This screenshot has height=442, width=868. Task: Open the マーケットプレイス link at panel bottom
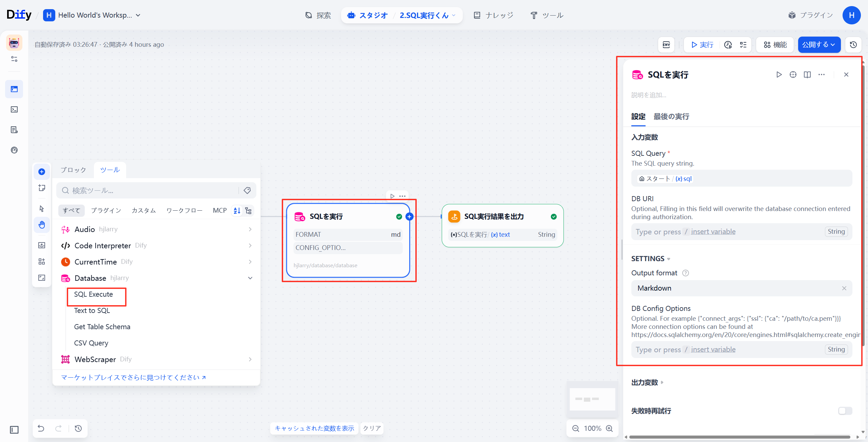132,377
